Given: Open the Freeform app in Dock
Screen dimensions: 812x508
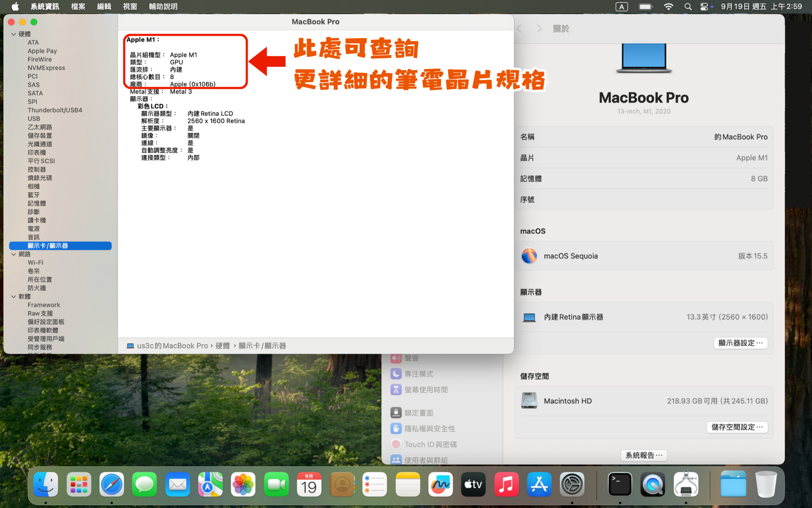Looking at the screenshot, I should (x=441, y=484).
